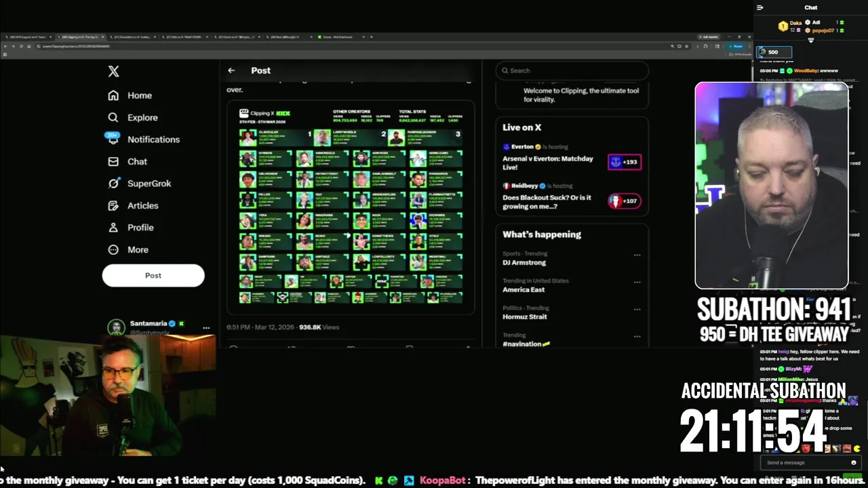Open Santamaria account options menu
868x488 pixels.
206,328
